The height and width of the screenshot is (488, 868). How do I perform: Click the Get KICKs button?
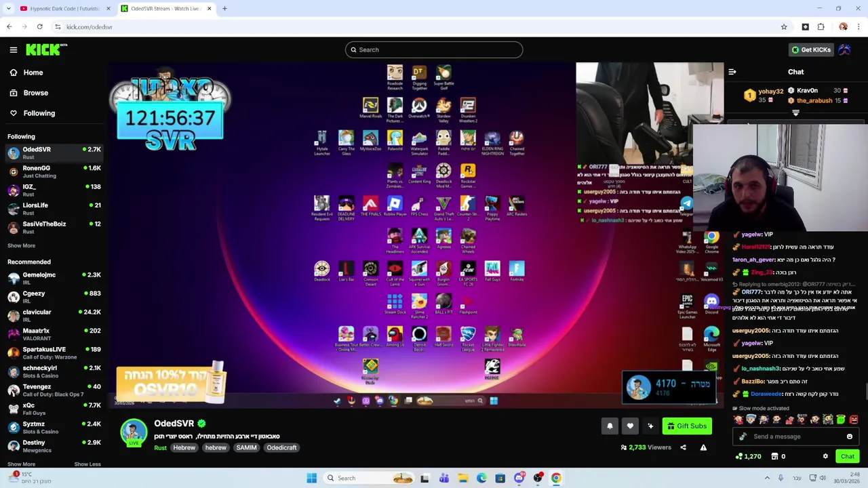(x=811, y=49)
